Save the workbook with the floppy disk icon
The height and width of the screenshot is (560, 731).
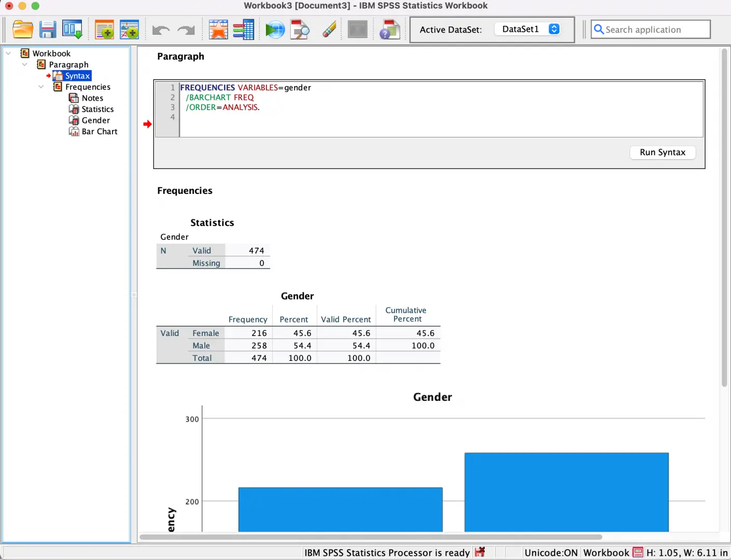click(48, 30)
